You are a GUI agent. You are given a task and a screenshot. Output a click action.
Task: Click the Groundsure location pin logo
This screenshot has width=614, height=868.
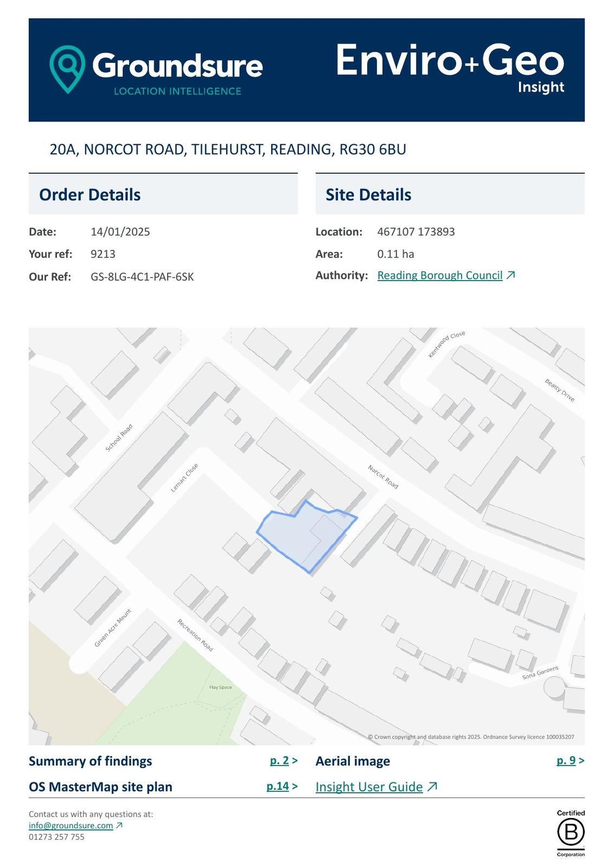67,68
